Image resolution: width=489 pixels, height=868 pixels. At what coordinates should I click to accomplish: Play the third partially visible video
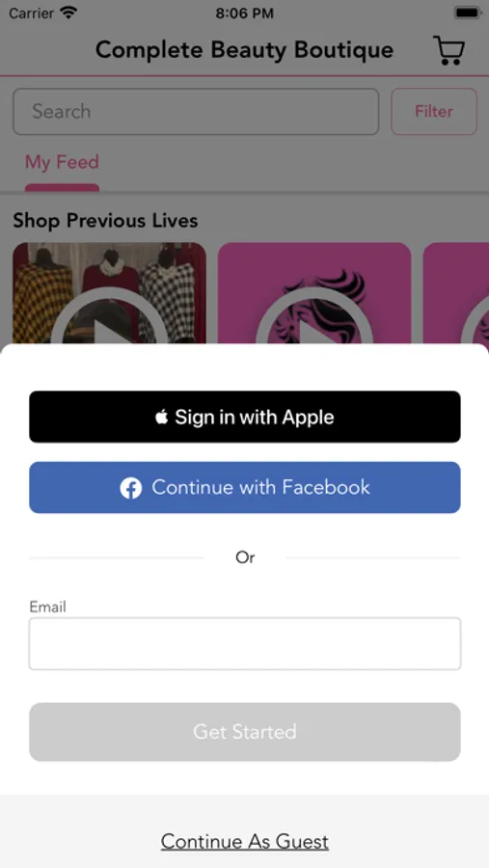tap(475, 327)
